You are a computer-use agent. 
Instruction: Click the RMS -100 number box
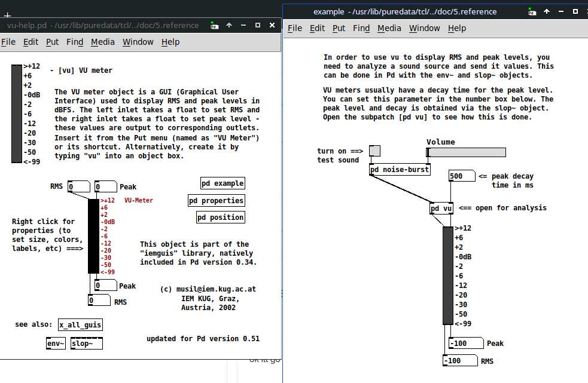[460, 361]
